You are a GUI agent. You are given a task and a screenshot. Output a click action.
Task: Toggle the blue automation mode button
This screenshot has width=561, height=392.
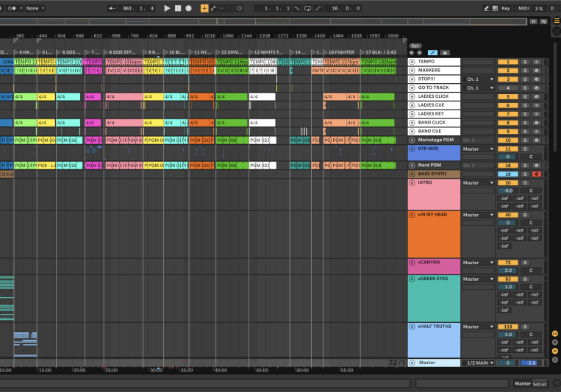(432, 53)
